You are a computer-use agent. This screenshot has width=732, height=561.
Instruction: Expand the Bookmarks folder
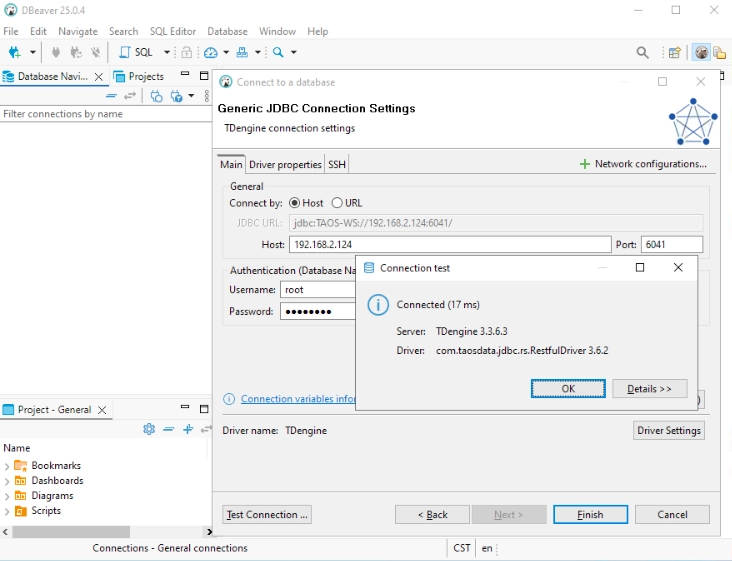(x=7, y=466)
